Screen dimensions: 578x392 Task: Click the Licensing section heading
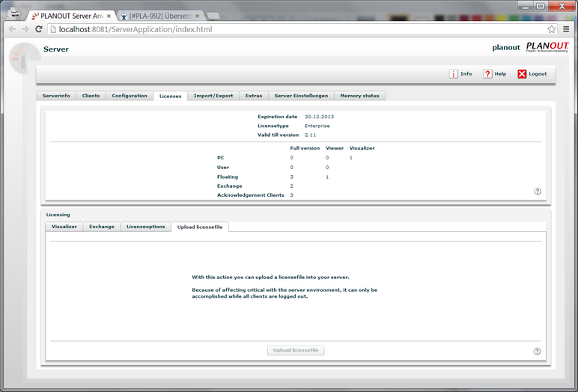pyautogui.click(x=58, y=215)
